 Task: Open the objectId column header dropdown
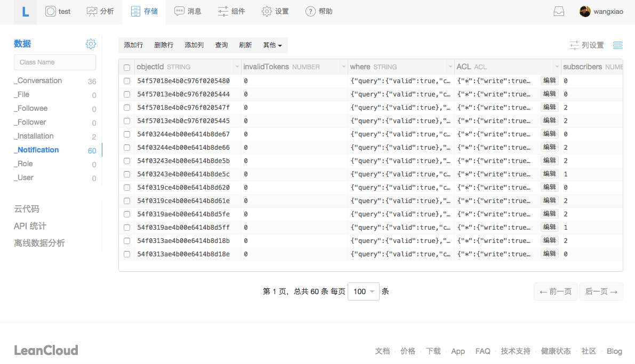[x=237, y=67]
